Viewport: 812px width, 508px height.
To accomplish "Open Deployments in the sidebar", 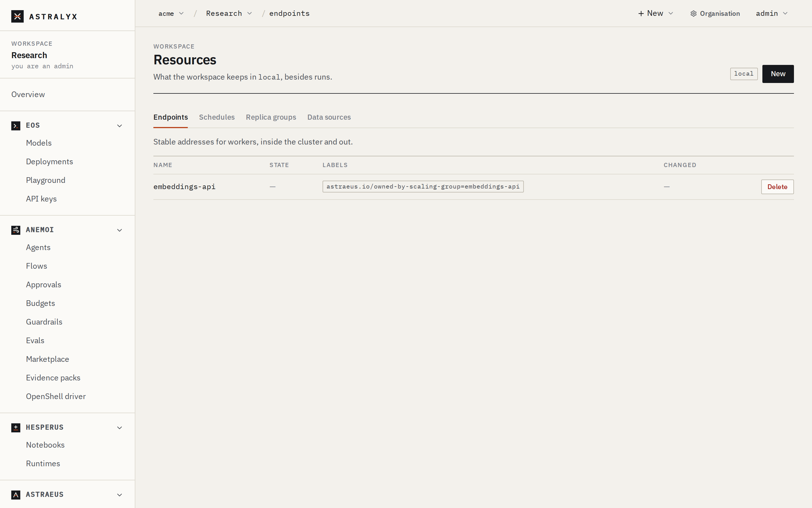I will 50,162.
